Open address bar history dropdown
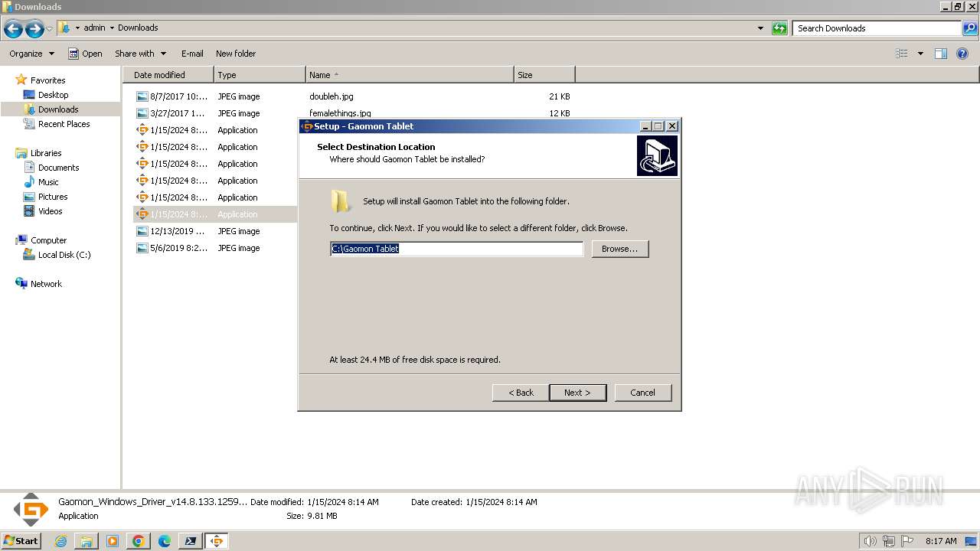 [760, 28]
